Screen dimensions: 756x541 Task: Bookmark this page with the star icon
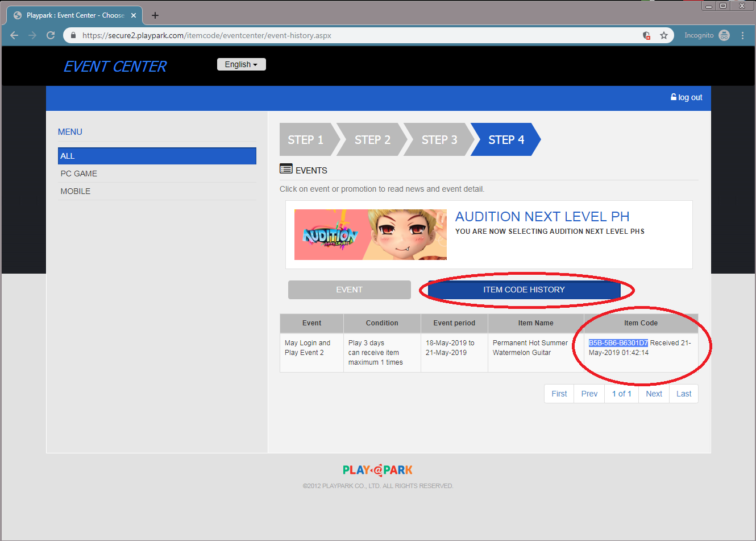click(663, 35)
